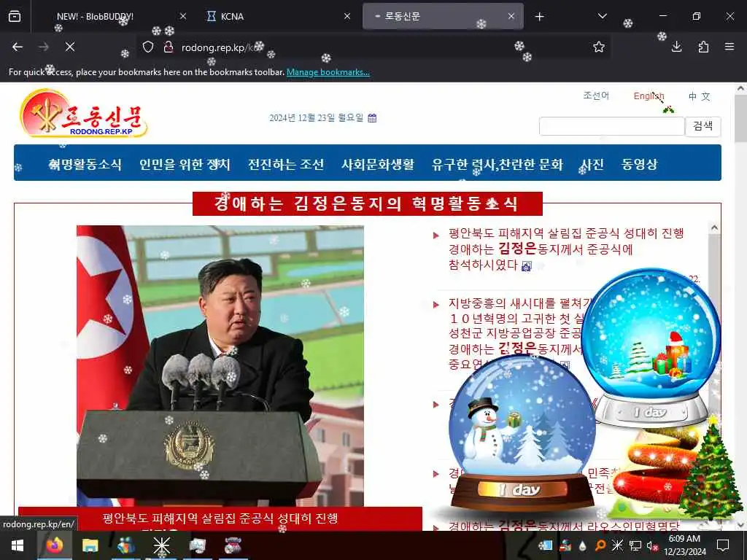This screenshot has width=747, height=560.
Task: Click the desktop Christmas tree decoration
Action: pos(711,469)
